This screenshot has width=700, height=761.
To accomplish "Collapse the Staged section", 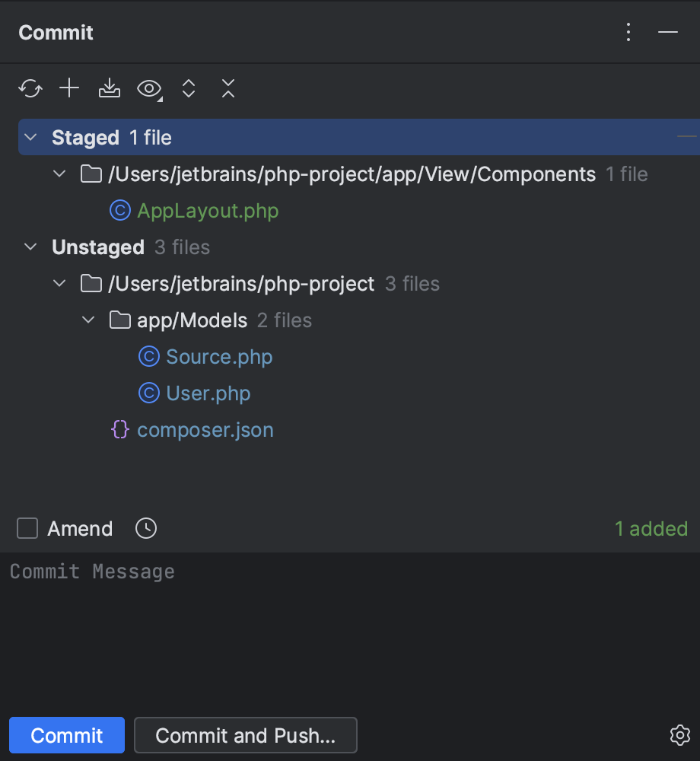I will click(30, 138).
